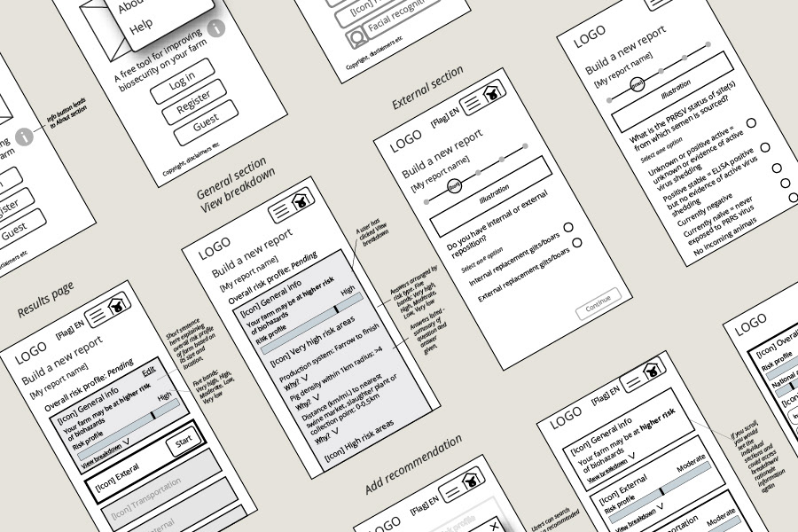Image resolution: width=798 pixels, height=532 pixels.
Task: Click info icon beside the Help menu popup
Action: pos(216,28)
